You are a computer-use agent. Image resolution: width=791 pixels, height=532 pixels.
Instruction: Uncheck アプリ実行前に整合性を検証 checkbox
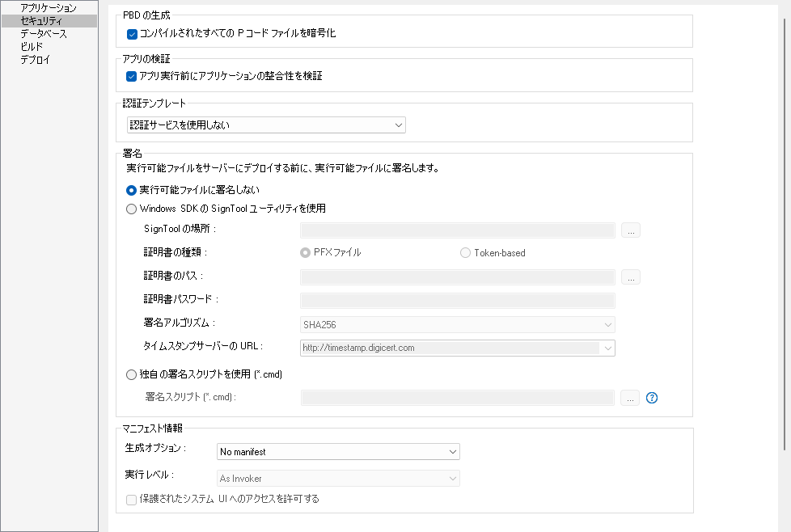pyautogui.click(x=132, y=77)
